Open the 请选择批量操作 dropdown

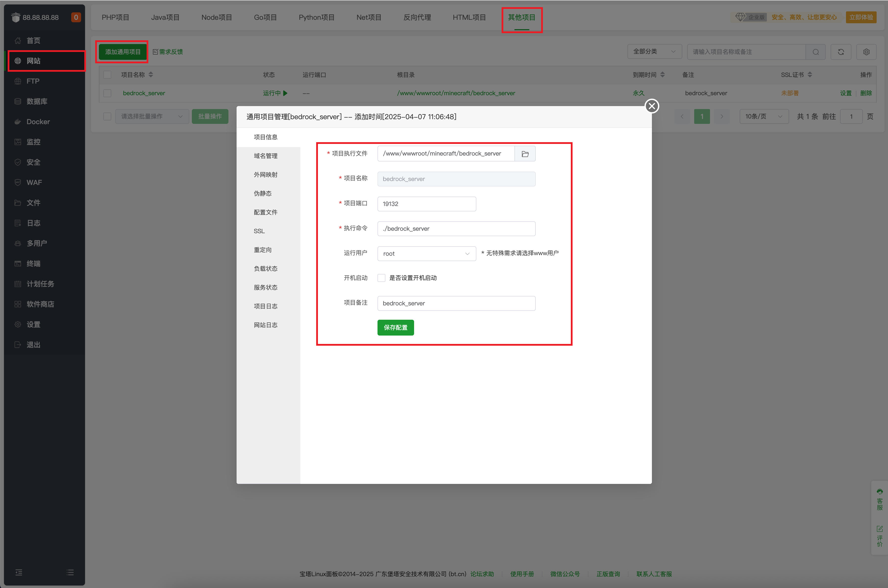[152, 116]
